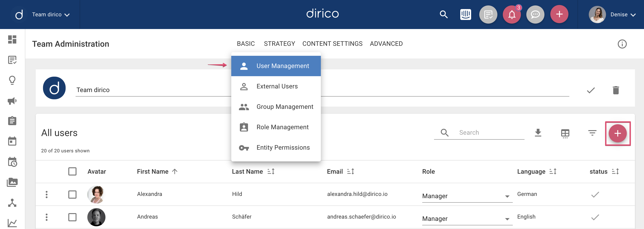Open the table column settings icon
The height and width of the screenshot is (229, 644).
point(565,133)
